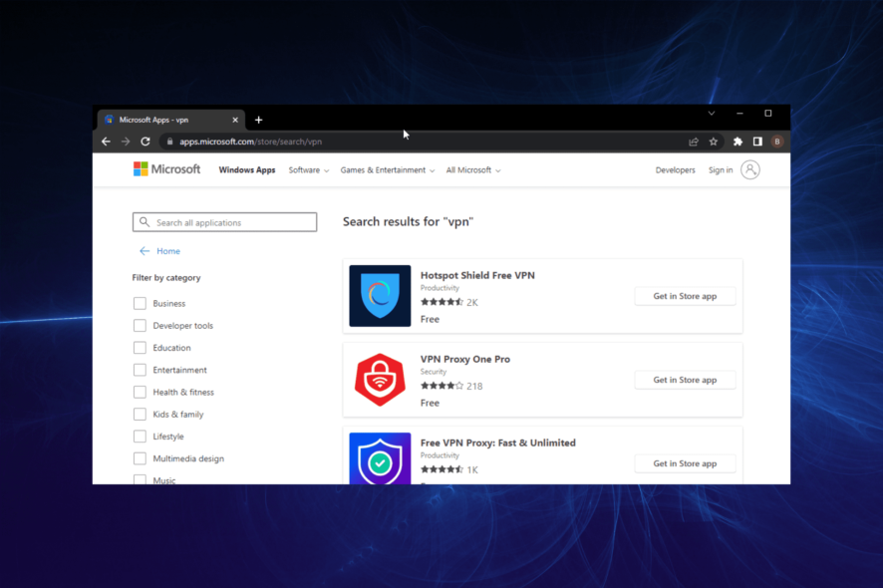
Task: Select the Windows Apps nav item
Action: click(x=246, y=170)
